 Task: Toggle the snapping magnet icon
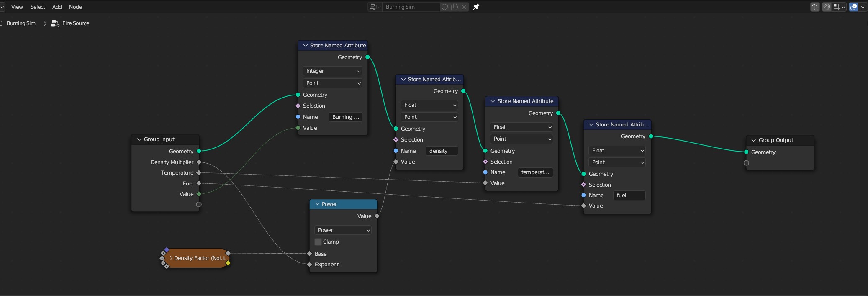(827, 7)
